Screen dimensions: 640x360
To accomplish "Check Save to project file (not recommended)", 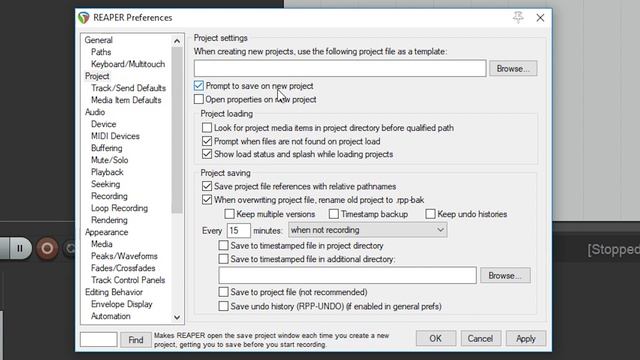I will coord(223,292).
